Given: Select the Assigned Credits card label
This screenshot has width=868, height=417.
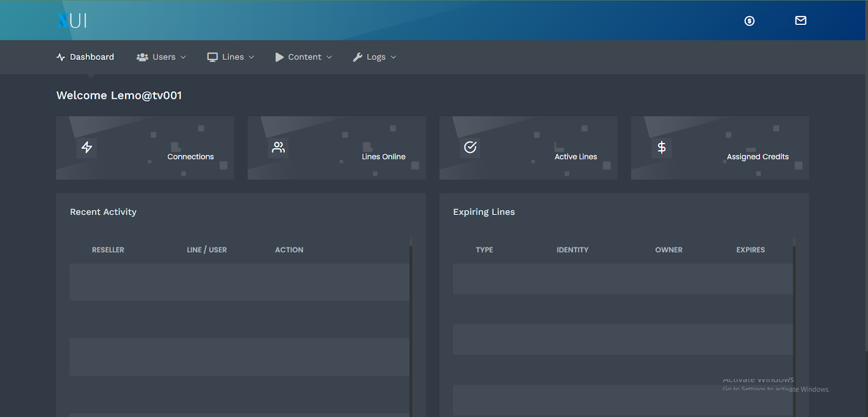Looking at the screenshot, I should (x=758, y=156).
